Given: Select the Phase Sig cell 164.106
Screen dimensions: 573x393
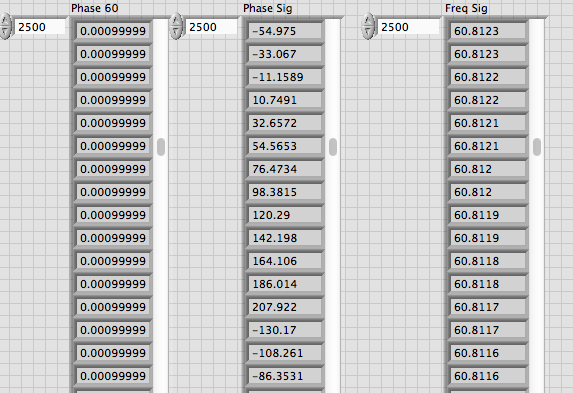Looking at the screenshot, I should 285,261.
